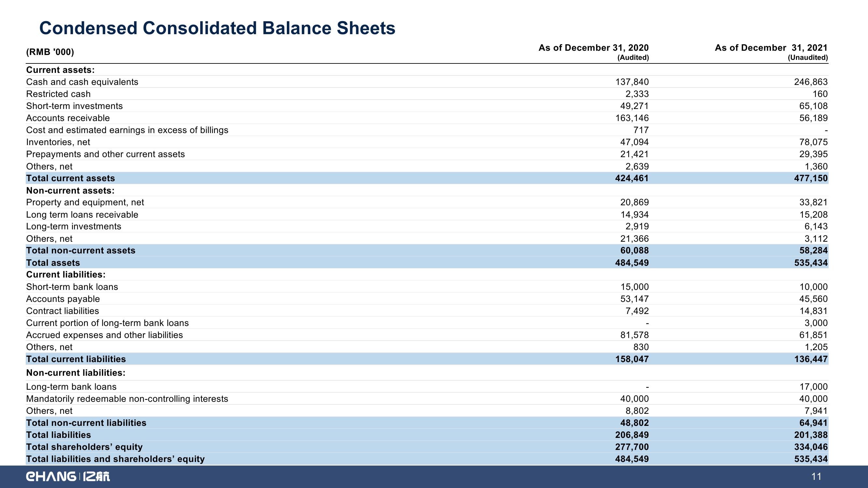868x488 pixels.
Task: Click Mandatorily redeemable non-controlling interests label
Action: point(127,399)
